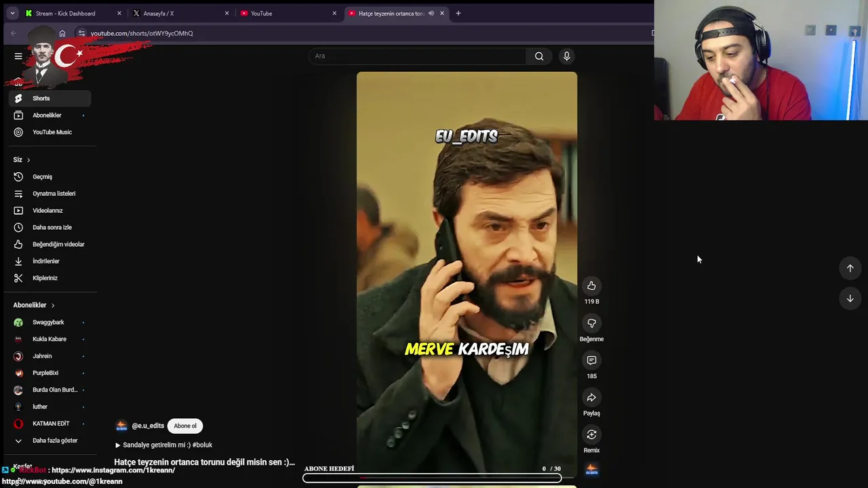Open the @e.u_edits channel link

pyautogui.click(x=148, y=426)
